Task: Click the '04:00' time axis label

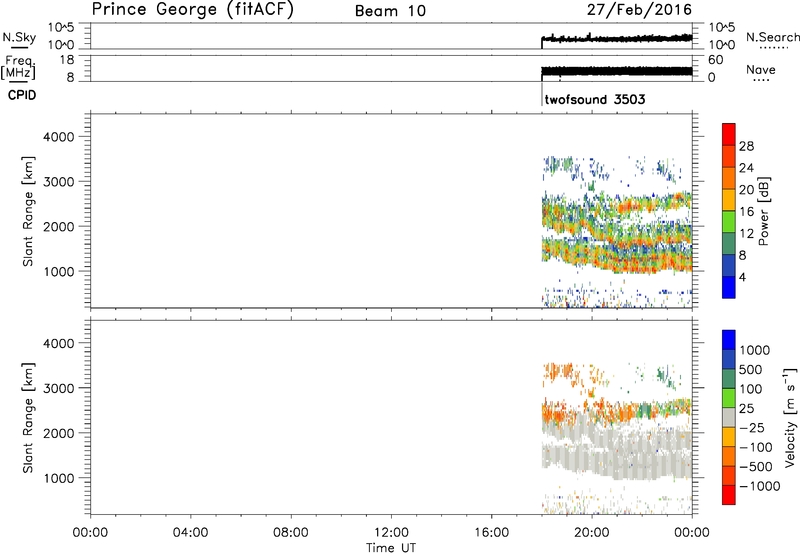Action: pos(190,533)
